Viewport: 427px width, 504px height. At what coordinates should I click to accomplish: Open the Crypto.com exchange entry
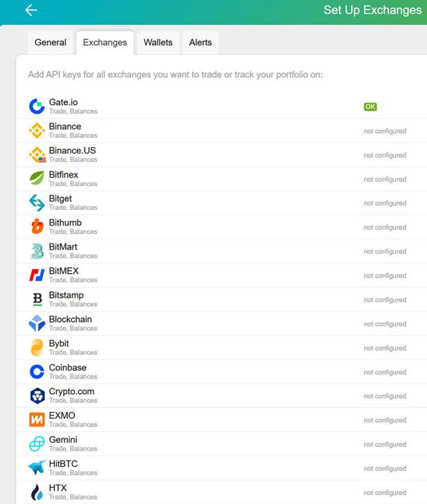[x=221, y=395]
